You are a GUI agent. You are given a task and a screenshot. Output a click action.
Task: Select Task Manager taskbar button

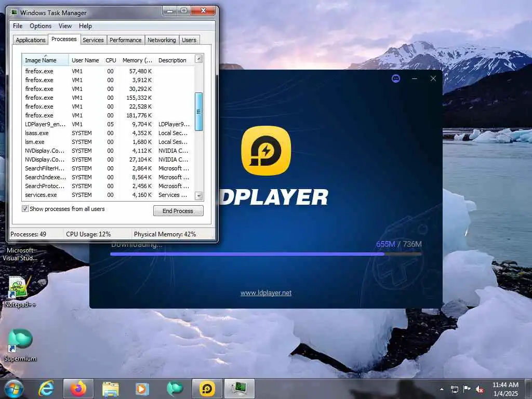[x=239, y=389]
